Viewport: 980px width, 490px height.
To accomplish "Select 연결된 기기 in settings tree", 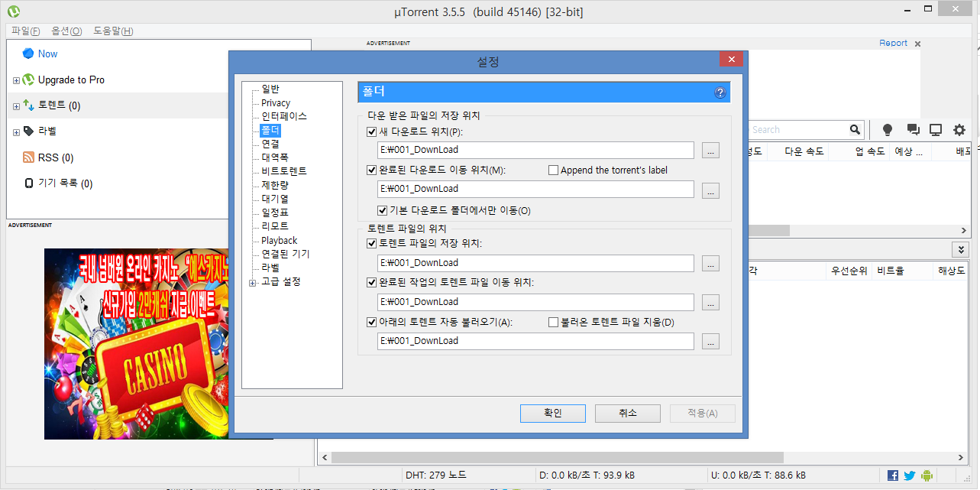I will click(x=286, y=254).
